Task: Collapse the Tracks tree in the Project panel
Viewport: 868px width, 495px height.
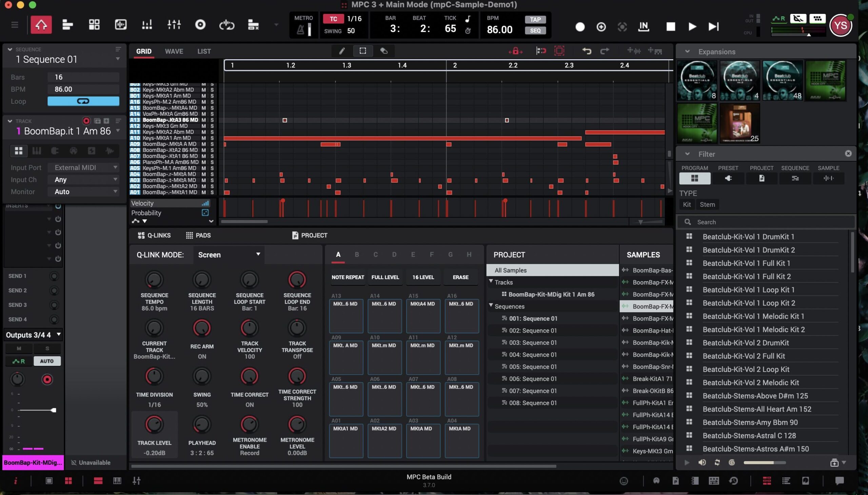Action: pyautogui.click(x=491, y=281)
